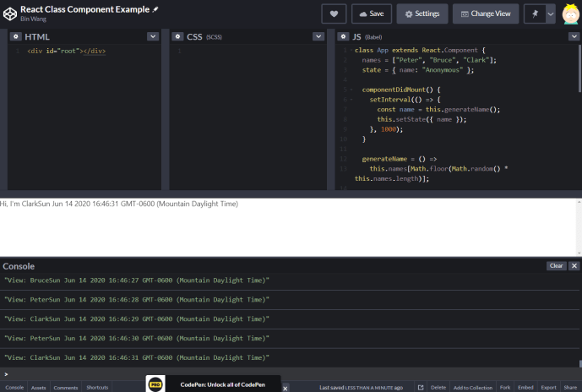
Task: Save the pen
Action: point(372,14)
